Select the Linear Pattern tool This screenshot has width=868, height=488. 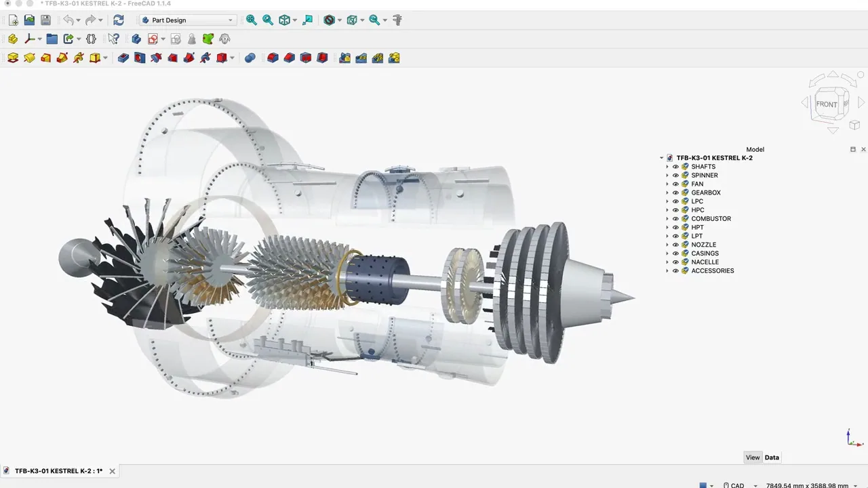click(361, 58)
